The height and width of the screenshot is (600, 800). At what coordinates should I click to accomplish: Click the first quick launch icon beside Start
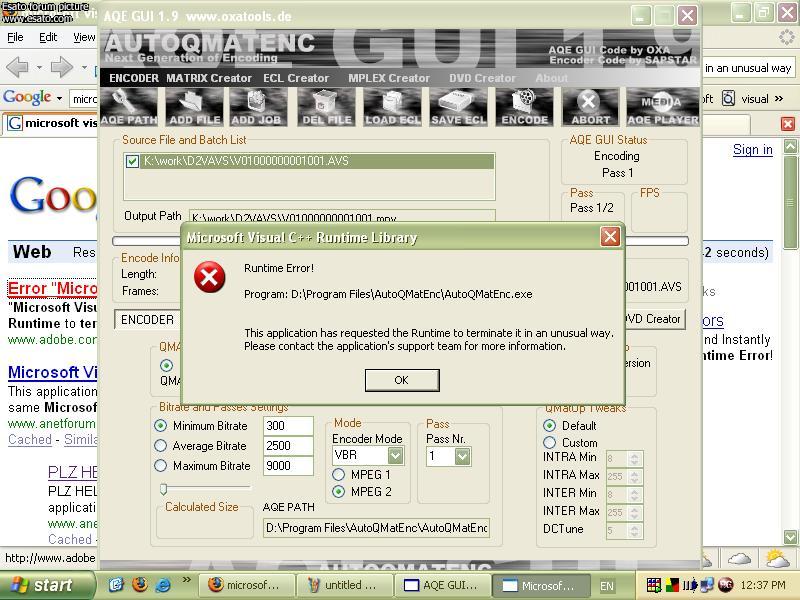[116, 584]
